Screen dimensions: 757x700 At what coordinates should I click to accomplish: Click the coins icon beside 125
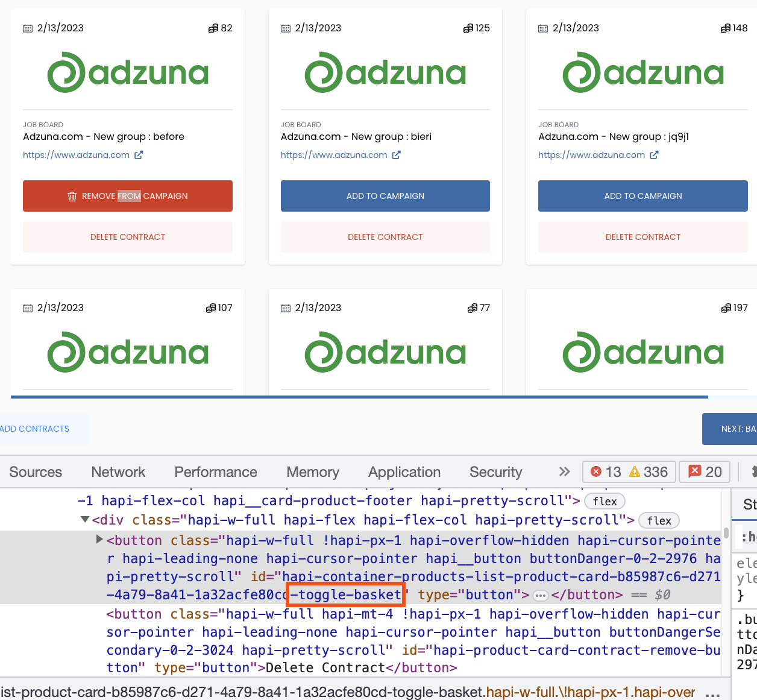[x=468, y=28]
